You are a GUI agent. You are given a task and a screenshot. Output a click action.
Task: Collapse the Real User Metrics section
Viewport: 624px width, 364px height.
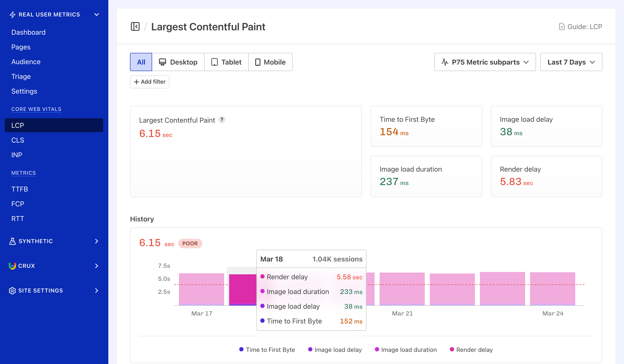tap(97, 14)
